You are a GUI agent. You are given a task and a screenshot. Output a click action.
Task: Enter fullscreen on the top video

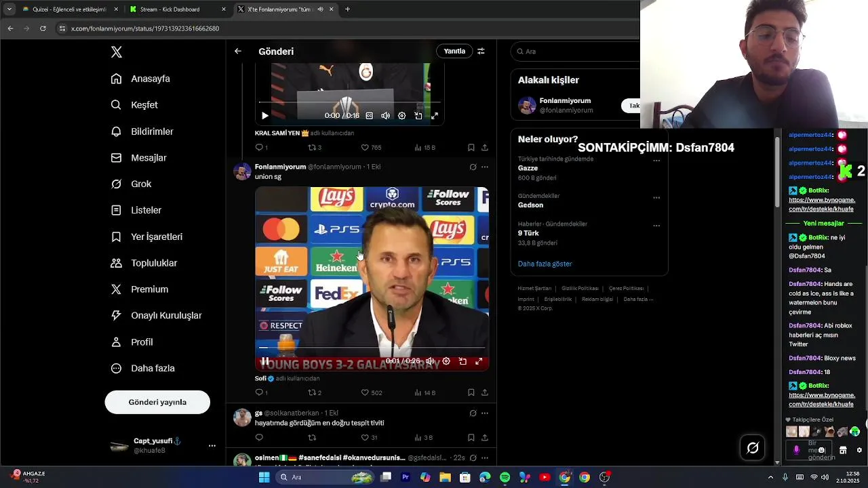[435, 116]
